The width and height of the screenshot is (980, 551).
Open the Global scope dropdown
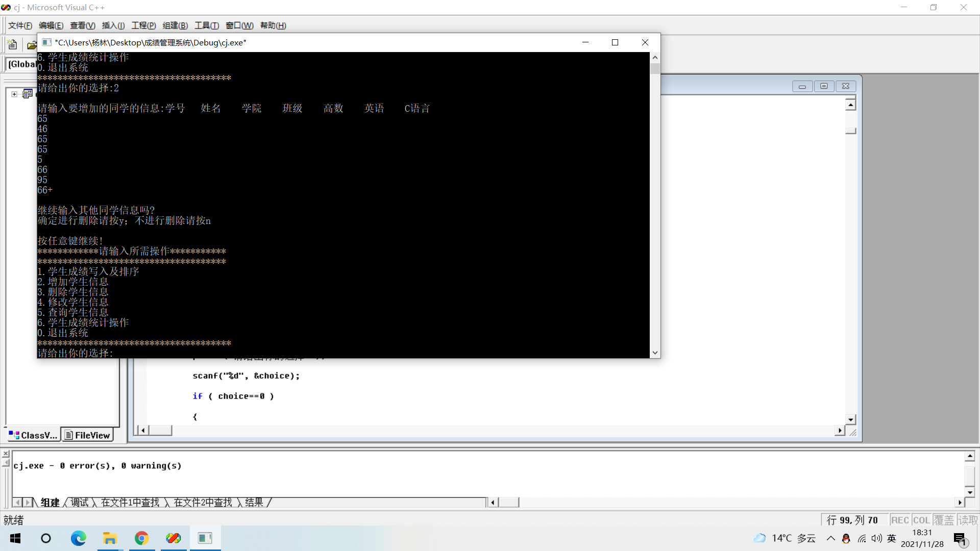click(23, 64)
